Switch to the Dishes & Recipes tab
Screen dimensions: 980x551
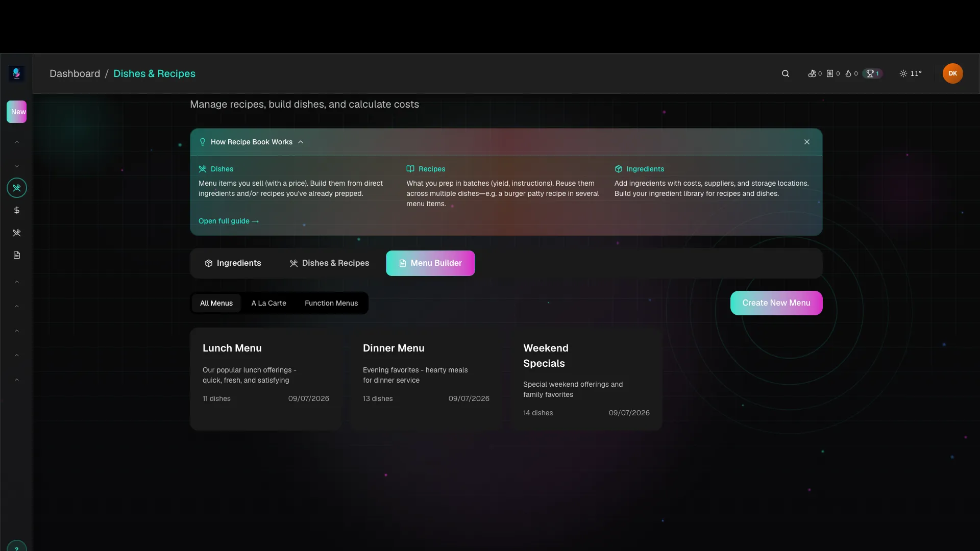click(x=329, y=263)
